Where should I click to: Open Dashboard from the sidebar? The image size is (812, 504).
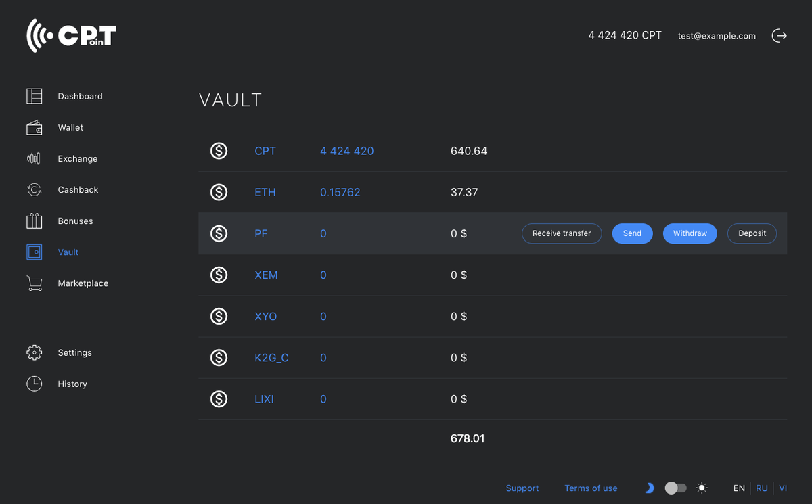[81, 96]
